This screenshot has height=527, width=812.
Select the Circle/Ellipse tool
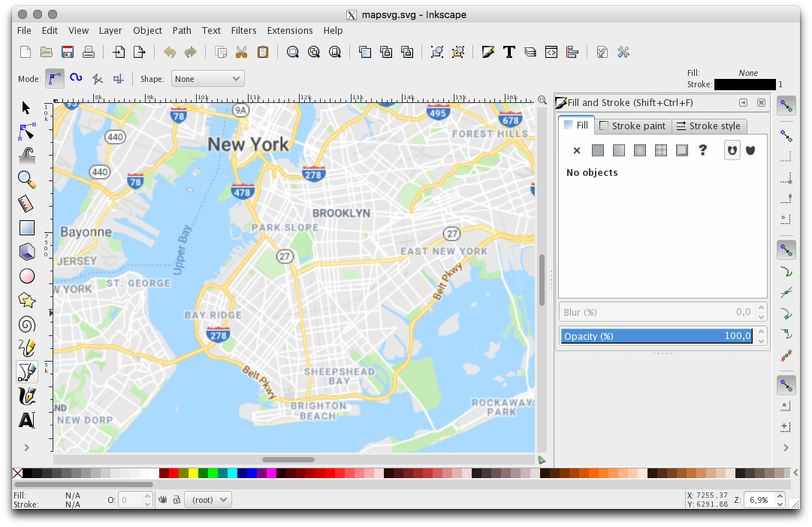point(26,276)
